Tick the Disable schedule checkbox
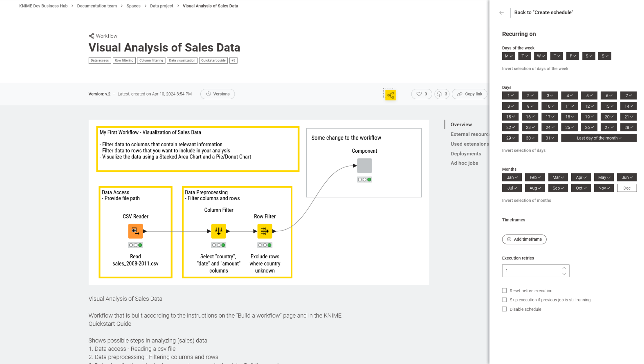Screen dimensions: 644x364 504,309
